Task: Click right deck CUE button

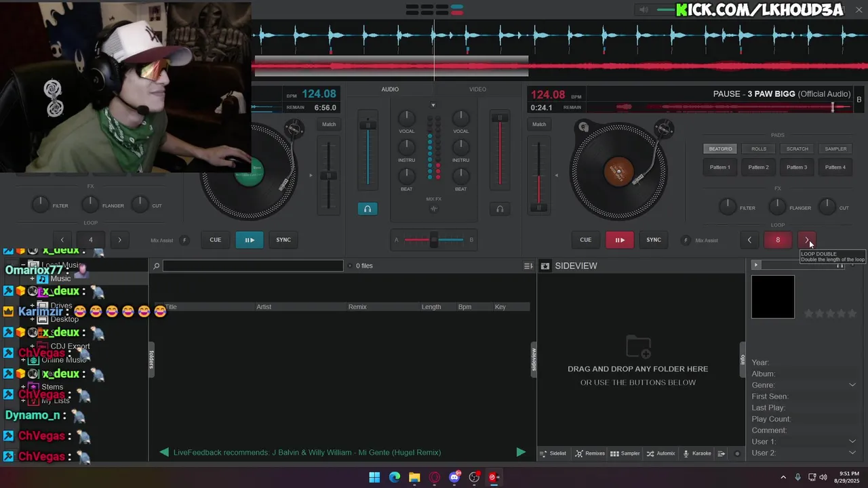Action: 586,240
